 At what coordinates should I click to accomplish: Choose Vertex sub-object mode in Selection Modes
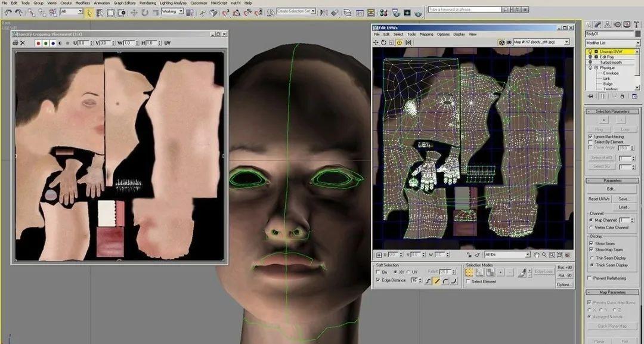click(x=469, y=272)
